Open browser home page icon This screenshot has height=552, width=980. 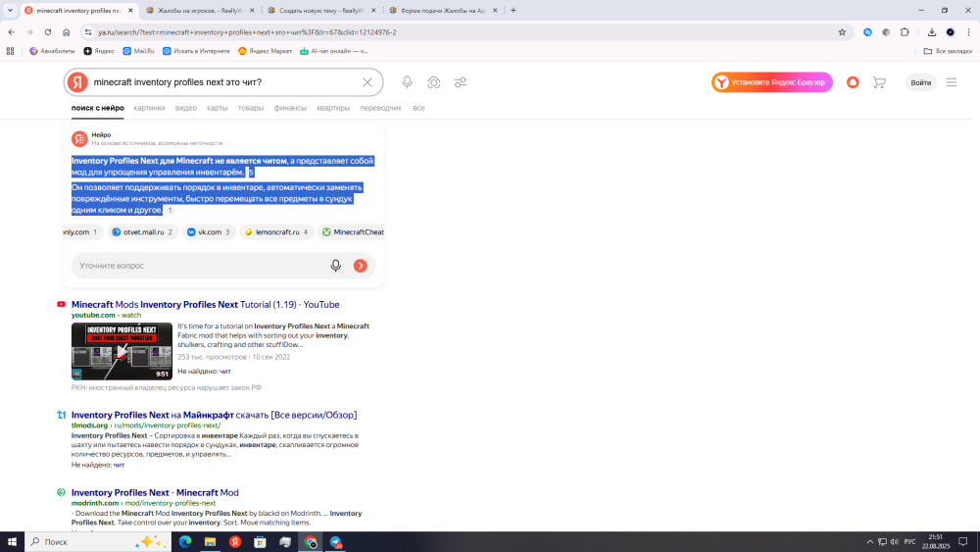(67, 32)
